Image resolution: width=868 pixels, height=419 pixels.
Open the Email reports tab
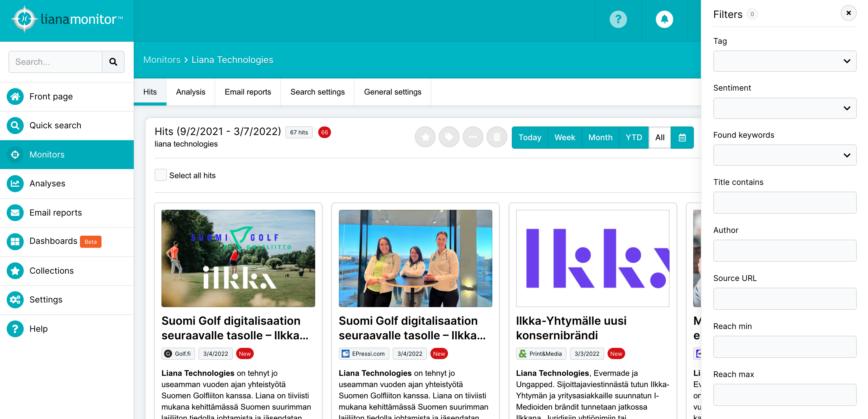(x=248, y=92)
